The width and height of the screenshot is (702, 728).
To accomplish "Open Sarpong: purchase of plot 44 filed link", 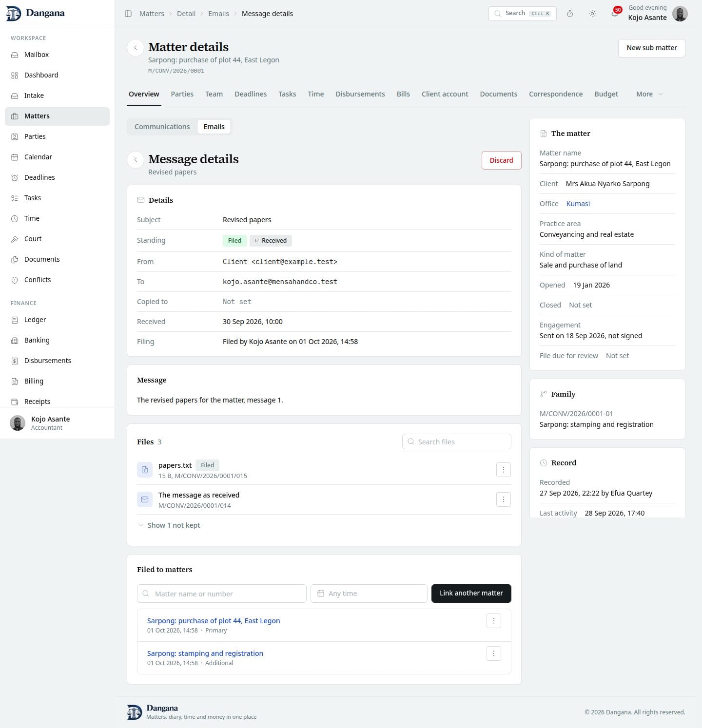I will coord(214,621).
